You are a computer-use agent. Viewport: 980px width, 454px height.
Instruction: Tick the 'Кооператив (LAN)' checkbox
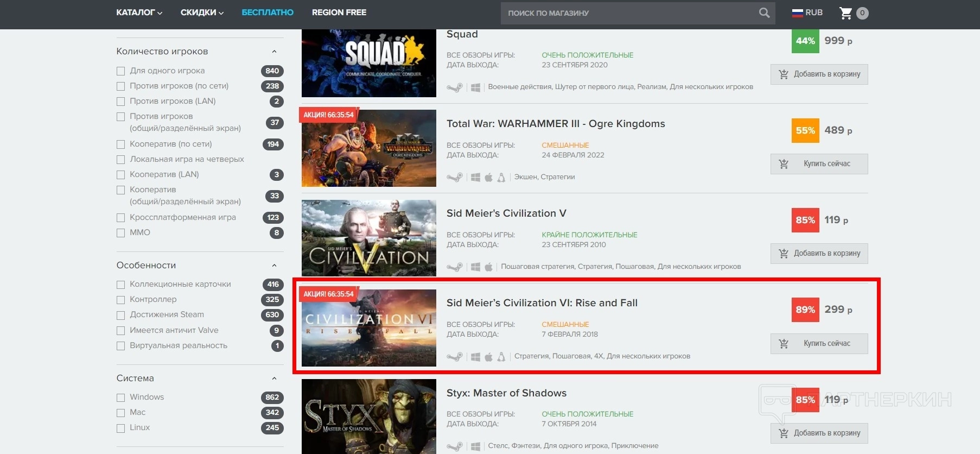120,175
